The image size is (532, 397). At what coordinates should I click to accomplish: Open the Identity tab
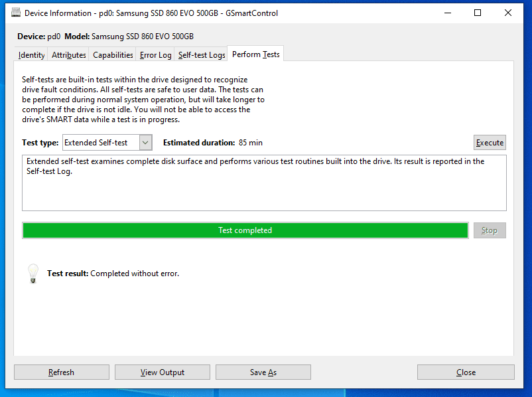click(32, 55)
